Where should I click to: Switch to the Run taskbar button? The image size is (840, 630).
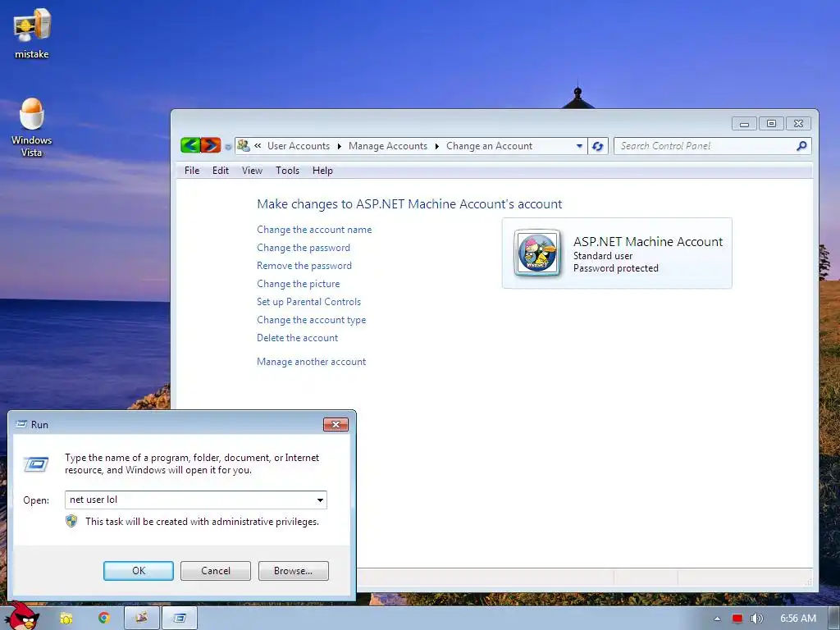pos(180,619)
